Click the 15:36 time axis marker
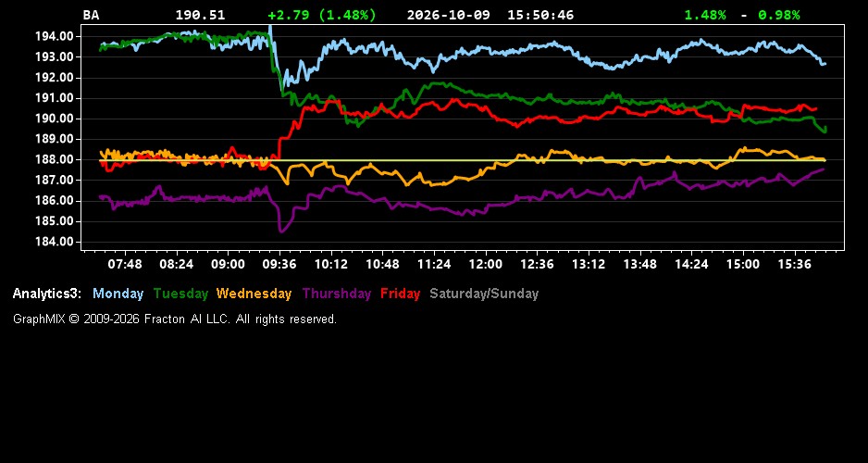This screenshot has width=868, height=463. 794,264
